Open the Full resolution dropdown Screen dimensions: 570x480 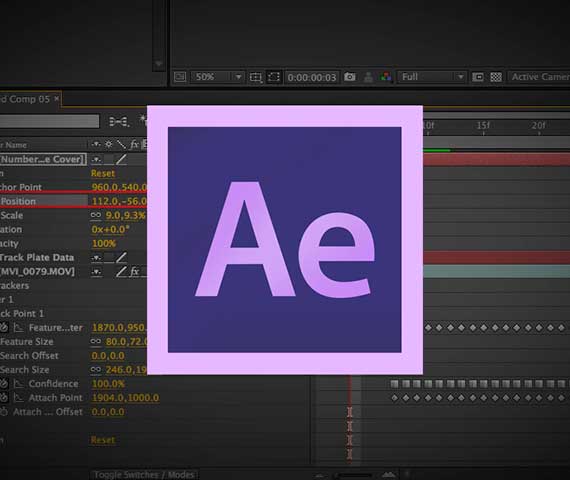pos(431,77)
